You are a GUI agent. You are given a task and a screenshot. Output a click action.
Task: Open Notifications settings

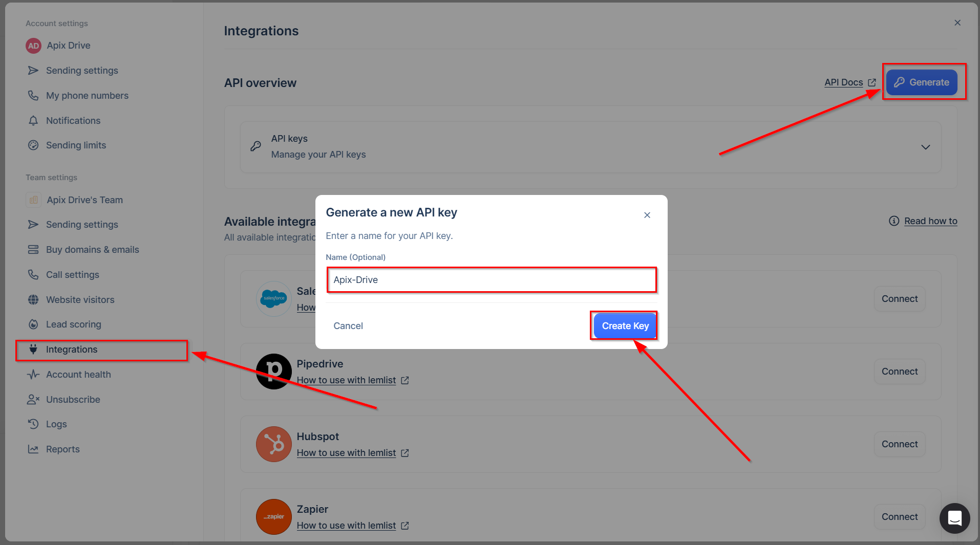tap(73, 120)
